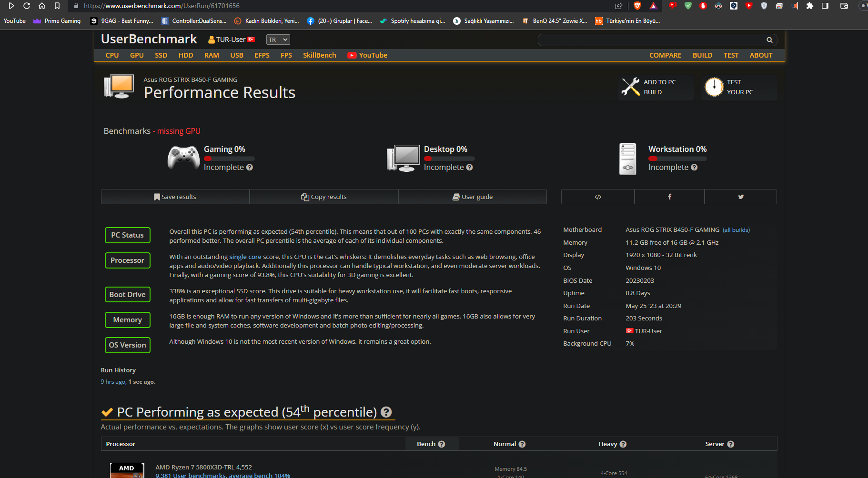
Task: Open SkillBench in the navigation bar
Action: (x=320, y=55)
